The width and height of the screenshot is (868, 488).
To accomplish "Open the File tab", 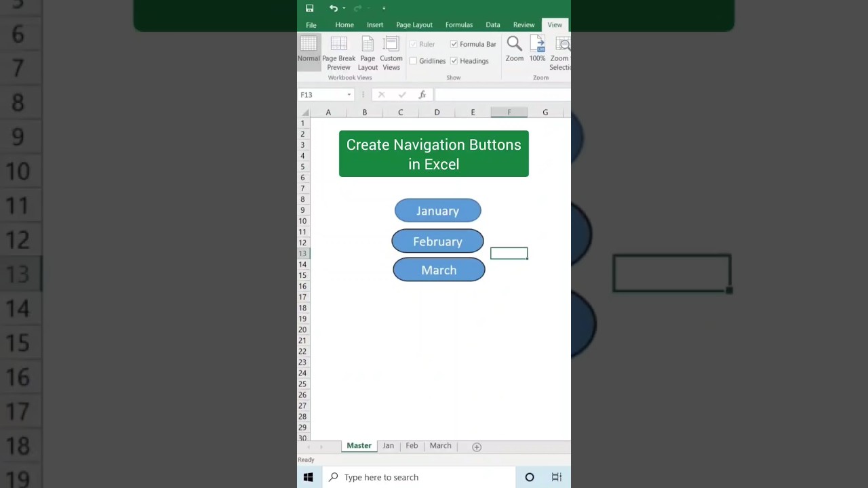I will pyautogui.click(x=311, y=25).
